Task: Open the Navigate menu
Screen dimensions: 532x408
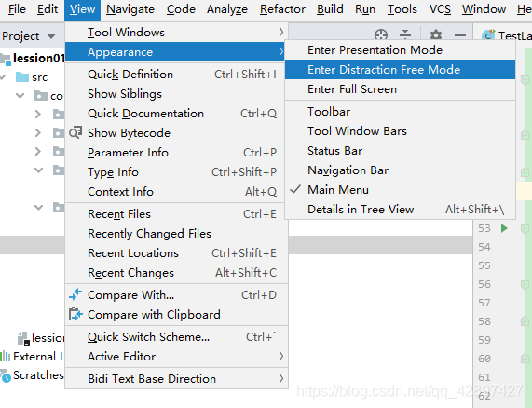Action: (130, 9)
